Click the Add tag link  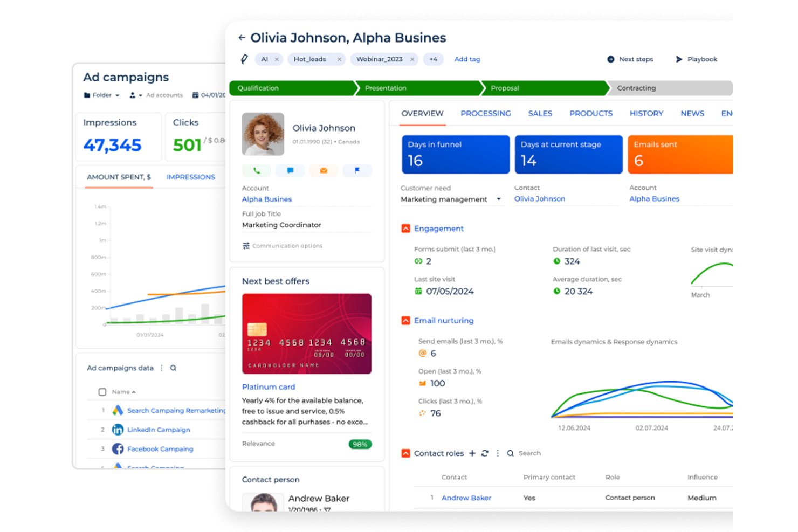(467, 59)
